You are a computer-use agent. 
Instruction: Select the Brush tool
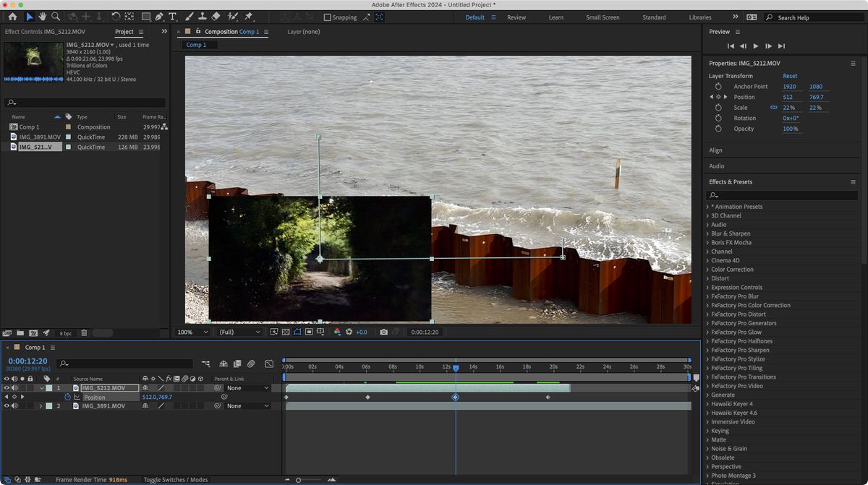[x=189, y=17]
